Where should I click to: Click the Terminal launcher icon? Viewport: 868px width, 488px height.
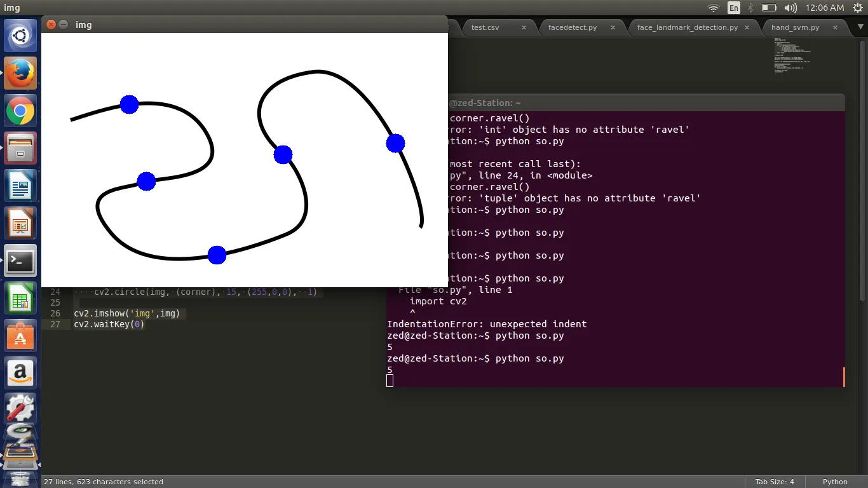20,261
